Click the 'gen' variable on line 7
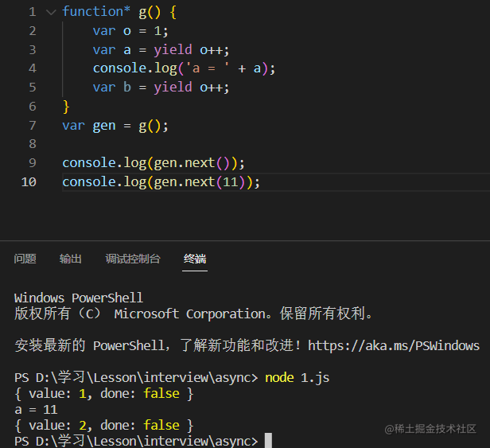Viewport: 490px width, 448px height. (x=104, y=126)
